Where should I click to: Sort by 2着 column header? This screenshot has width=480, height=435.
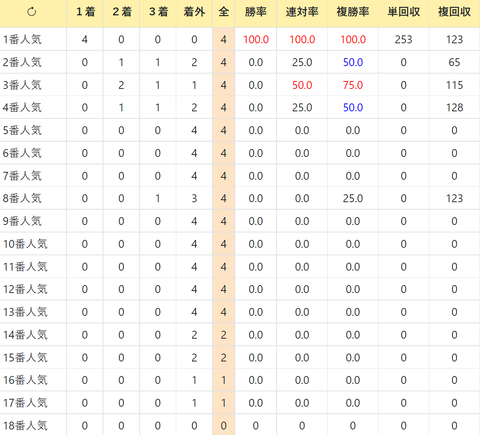point(122,12)
